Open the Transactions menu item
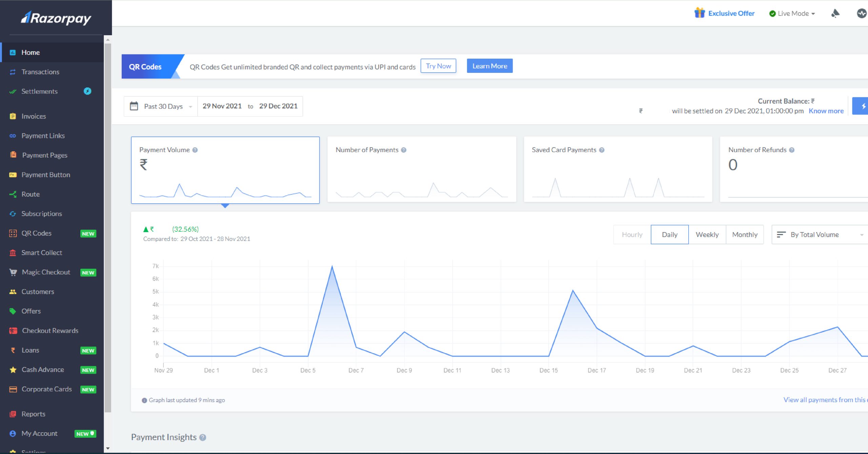 click(52, 72)
